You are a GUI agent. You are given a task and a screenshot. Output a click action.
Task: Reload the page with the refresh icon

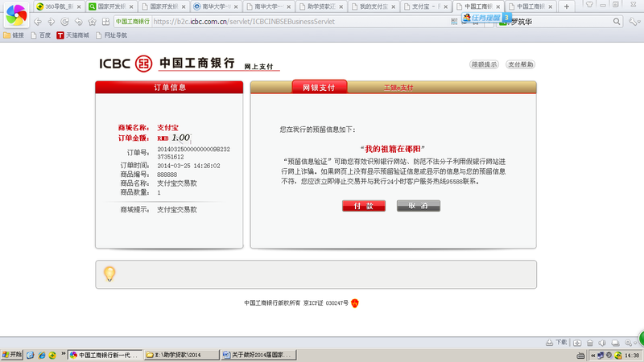coord(65,22)
